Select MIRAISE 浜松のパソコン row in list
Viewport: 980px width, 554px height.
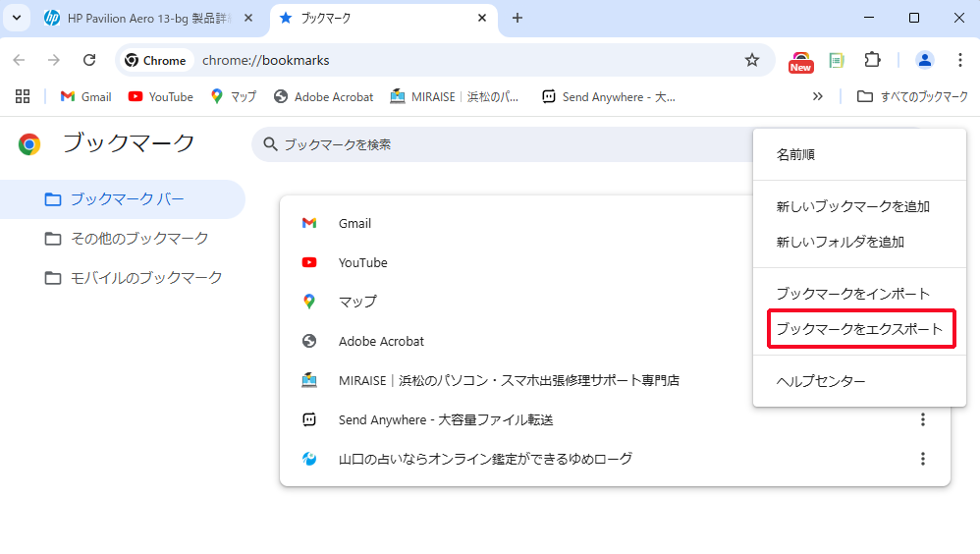point(516,380)
